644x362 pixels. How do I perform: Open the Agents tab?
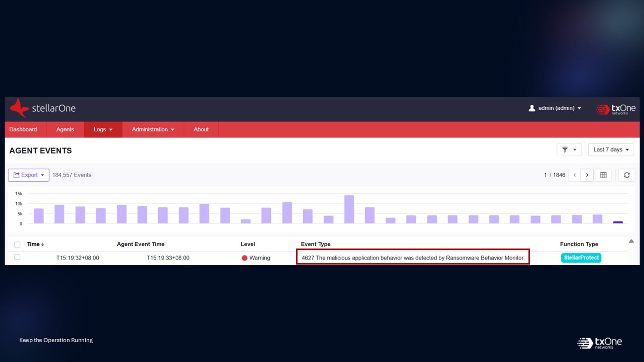click(65, 129)
